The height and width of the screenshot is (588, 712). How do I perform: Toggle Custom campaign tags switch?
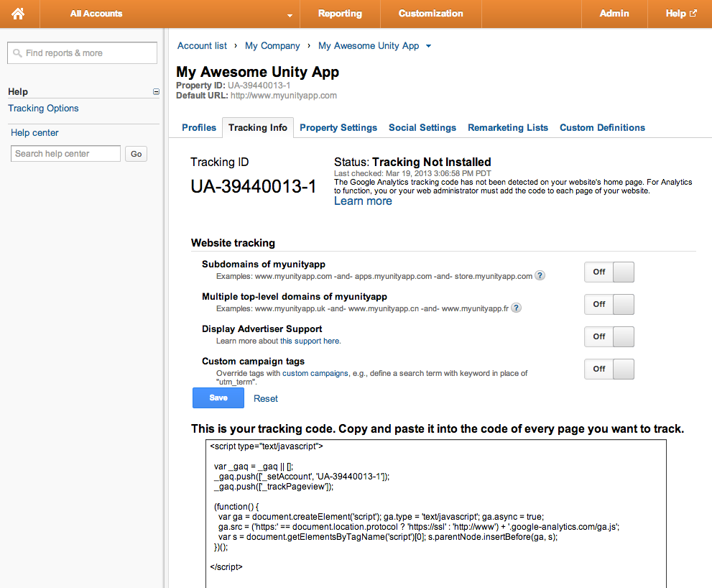point(609,369)
